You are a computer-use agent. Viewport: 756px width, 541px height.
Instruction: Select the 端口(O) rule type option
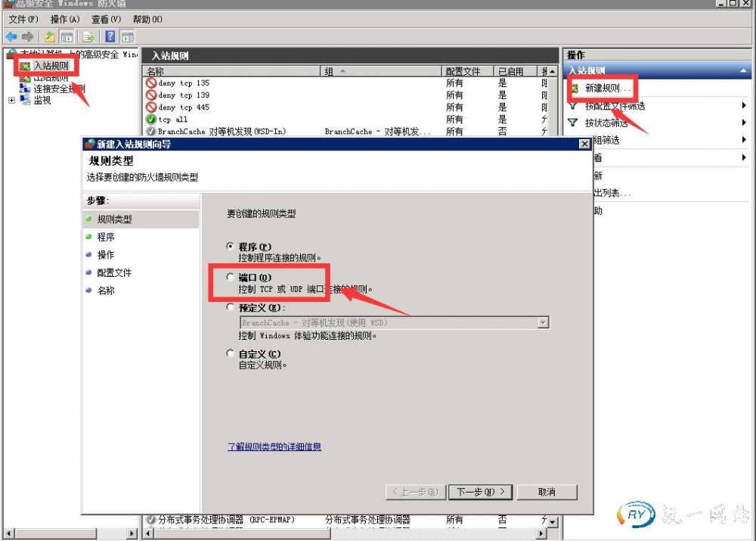(x=231, y=278)
